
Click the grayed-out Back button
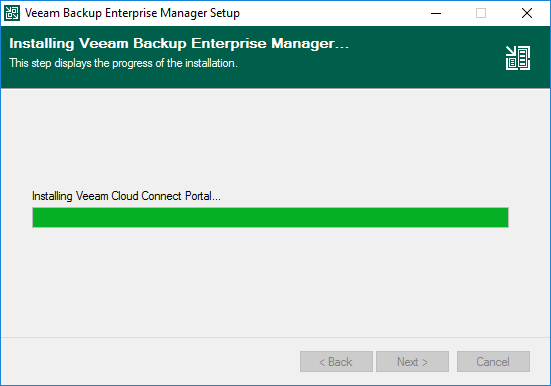[x=336, y=361]
